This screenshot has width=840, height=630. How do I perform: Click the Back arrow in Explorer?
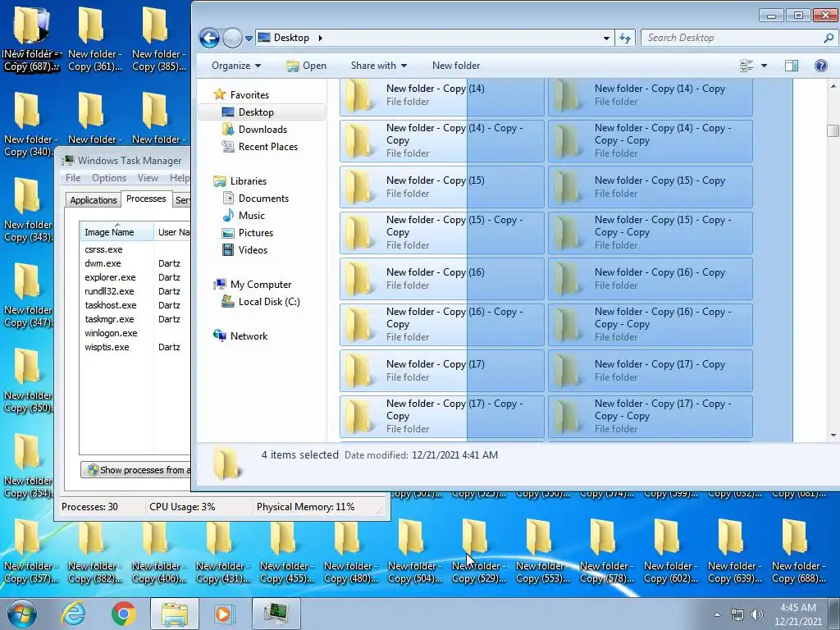tap(209, 38)
